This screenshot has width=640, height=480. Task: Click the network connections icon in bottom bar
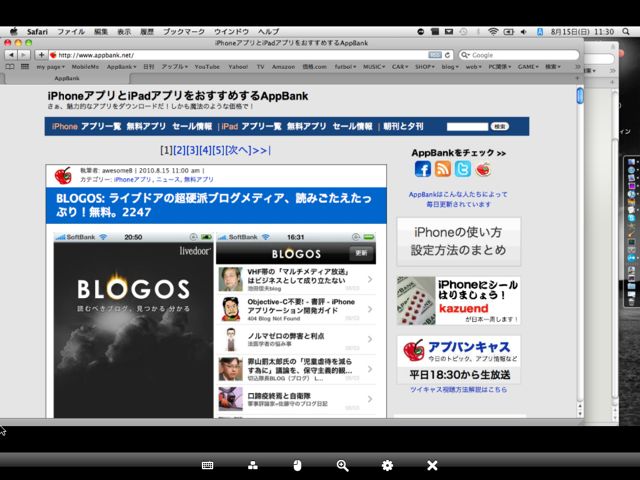pos(253,465)
